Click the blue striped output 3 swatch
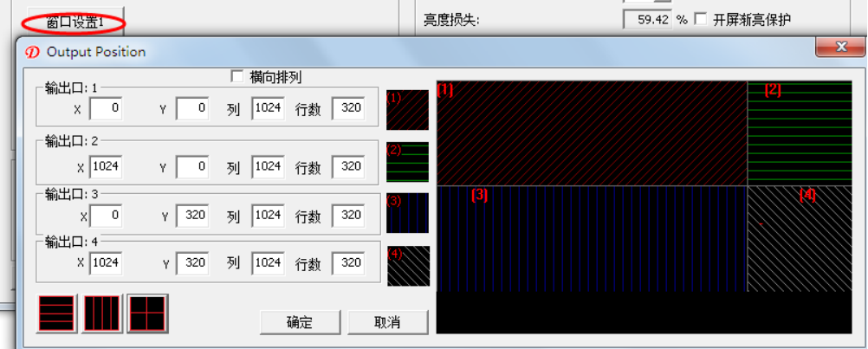 pos(407,213)
